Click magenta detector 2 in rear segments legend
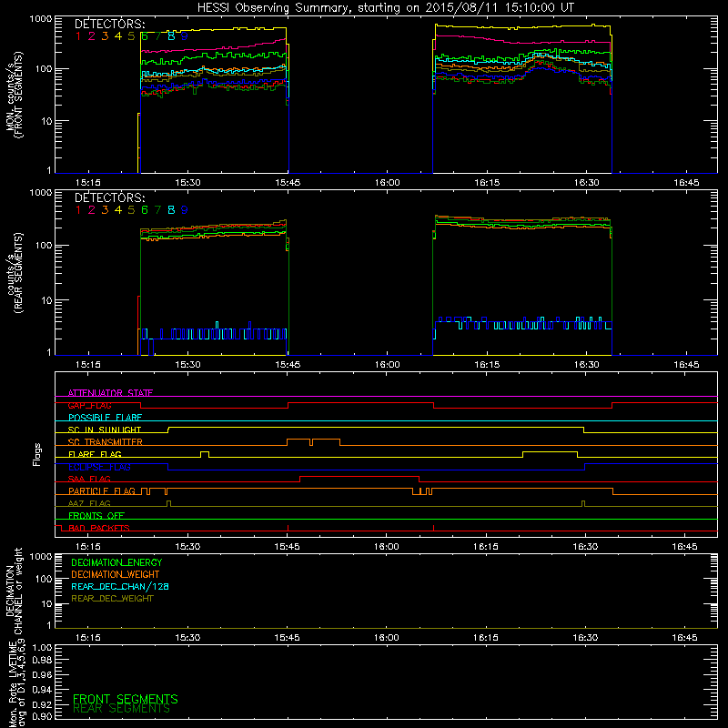 pyautogui.click(x=92, y=210)
